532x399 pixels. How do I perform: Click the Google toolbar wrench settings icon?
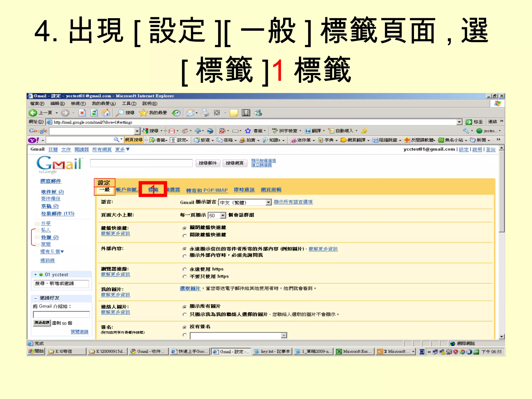pyautogui.click(x=466, y=131)
